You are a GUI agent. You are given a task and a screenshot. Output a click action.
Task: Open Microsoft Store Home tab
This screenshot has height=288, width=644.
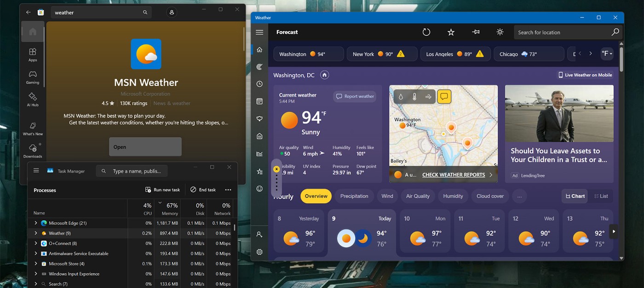click(33, 32)
